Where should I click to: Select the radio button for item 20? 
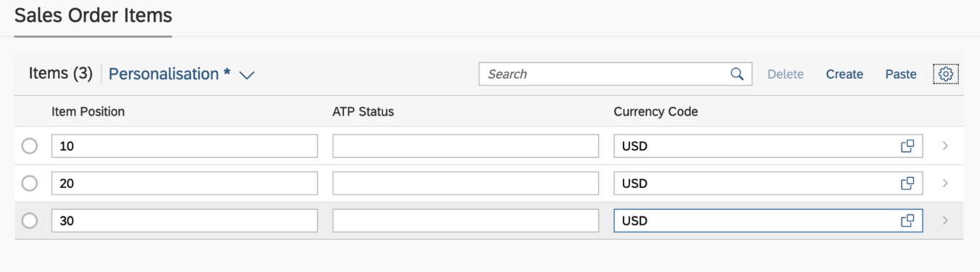[x=30, y=184]
